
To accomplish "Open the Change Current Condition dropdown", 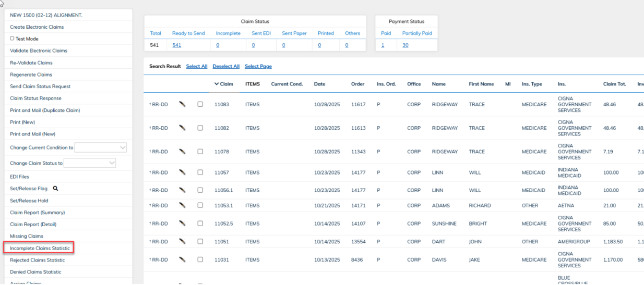I will coord(100,147).
